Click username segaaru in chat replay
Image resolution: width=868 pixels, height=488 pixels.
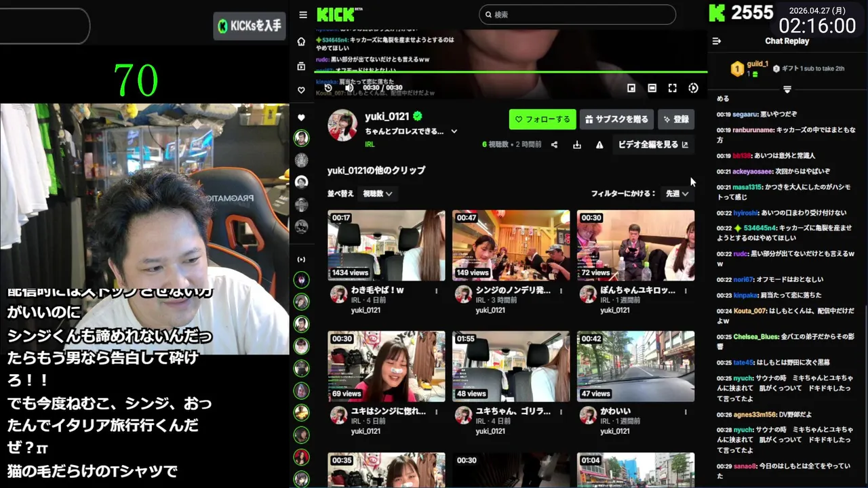coord(745,115)
